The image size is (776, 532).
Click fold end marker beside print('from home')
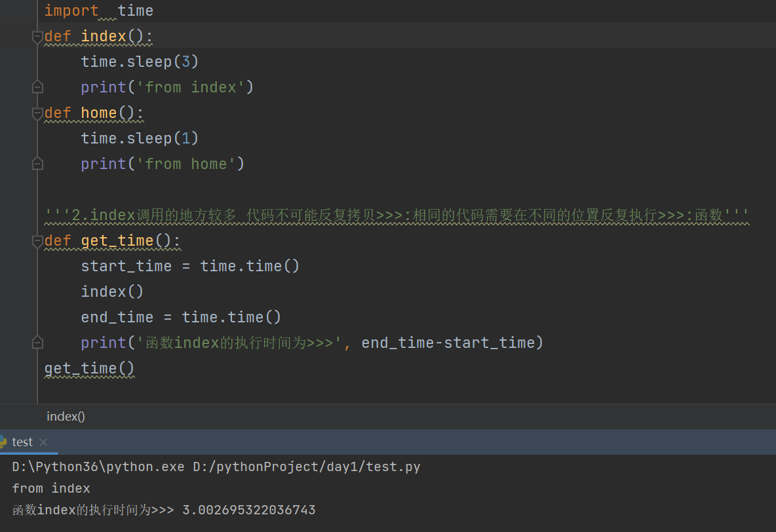(x=37, y=164)
